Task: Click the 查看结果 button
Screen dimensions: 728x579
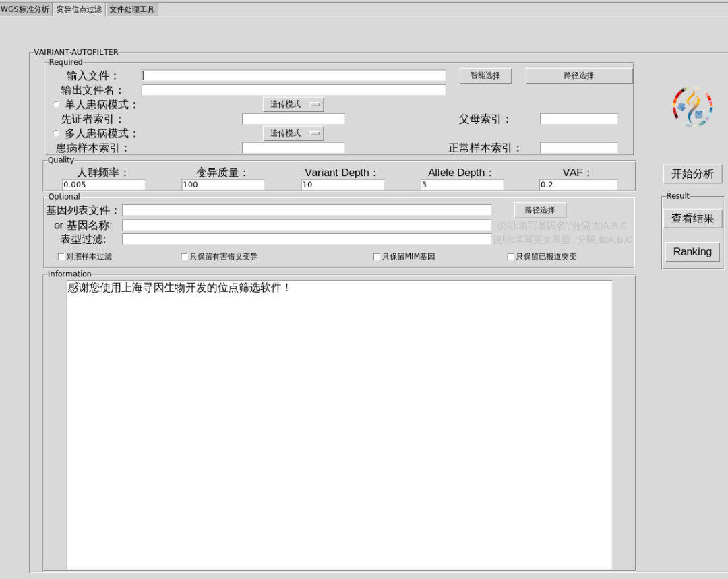Action: 692,218
